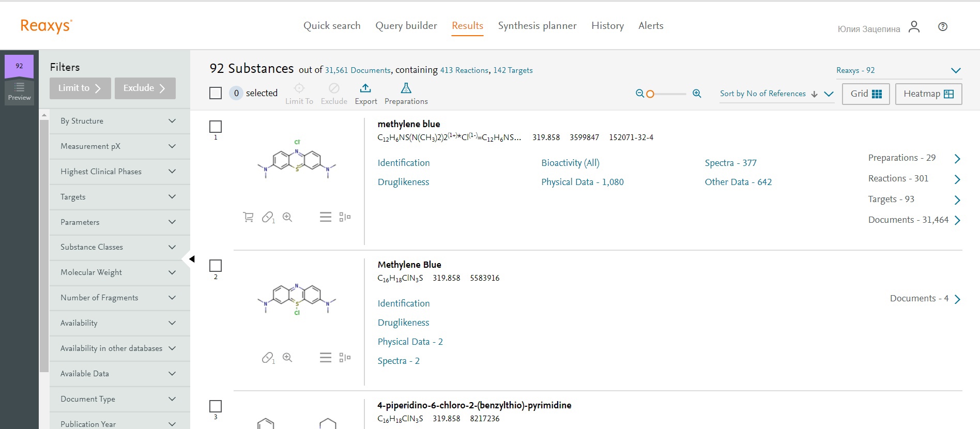Collapse the filters panel with black arrow
Image resolution: width=980 pixels, height=429 pixels.
tap(191, 259)
